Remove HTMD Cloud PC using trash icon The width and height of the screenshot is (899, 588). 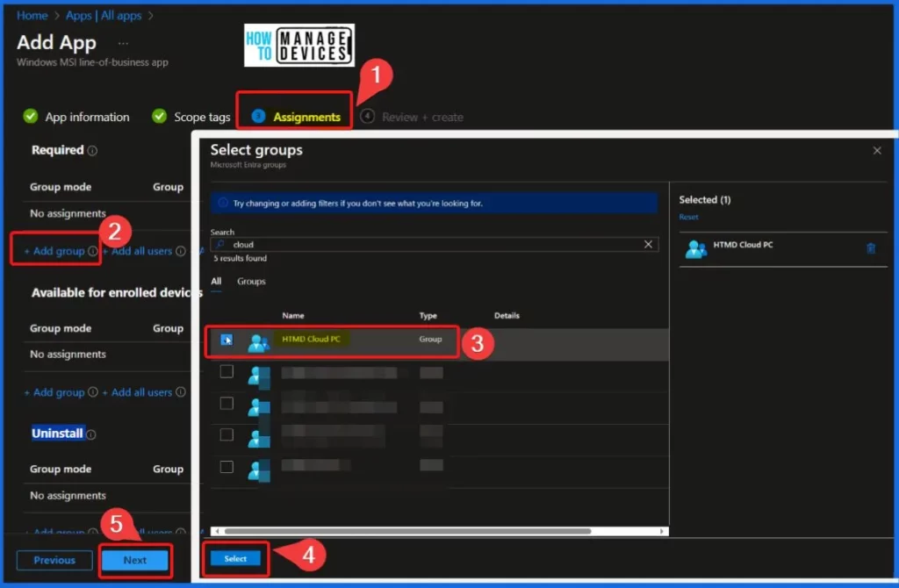pos(870,248)
